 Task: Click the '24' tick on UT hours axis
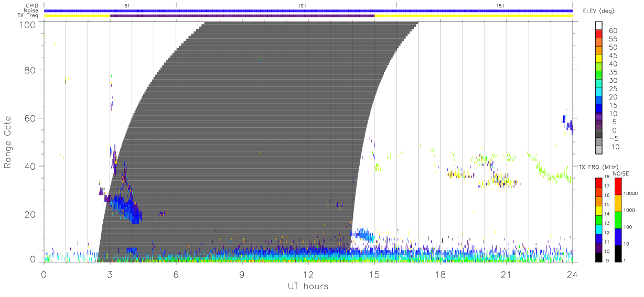573,274
